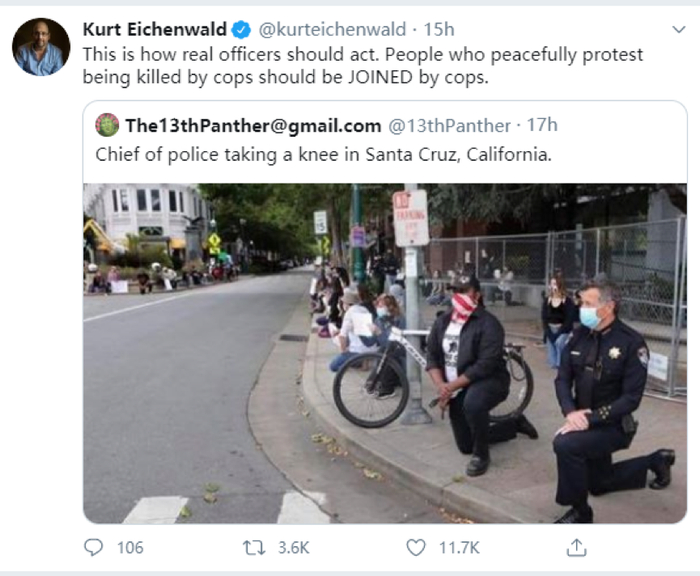Open quoted tweet text about Santa Cruz
This screenshot has width=700, height=576.
323,154
